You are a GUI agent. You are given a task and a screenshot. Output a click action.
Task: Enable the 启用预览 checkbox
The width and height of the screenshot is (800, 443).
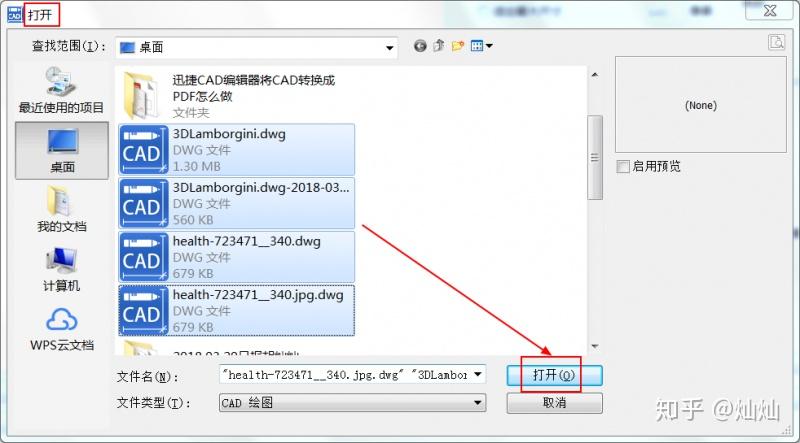point(622,166)
